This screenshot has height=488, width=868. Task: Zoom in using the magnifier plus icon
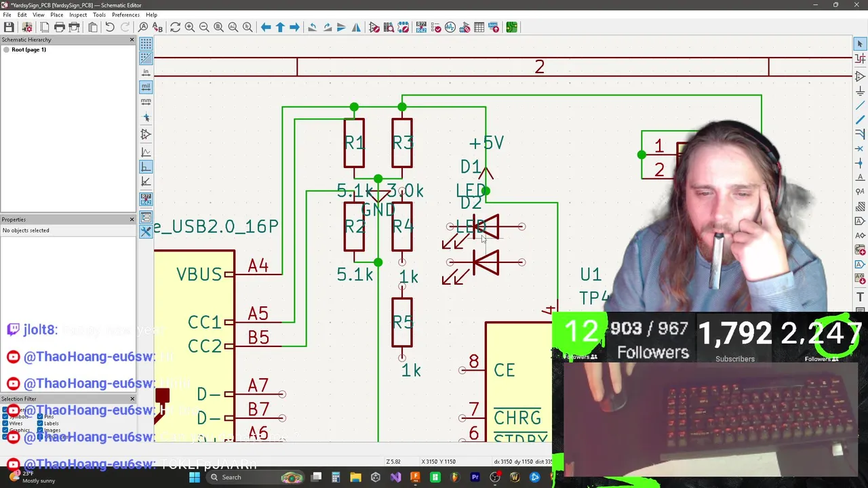(x=190, y=27)
